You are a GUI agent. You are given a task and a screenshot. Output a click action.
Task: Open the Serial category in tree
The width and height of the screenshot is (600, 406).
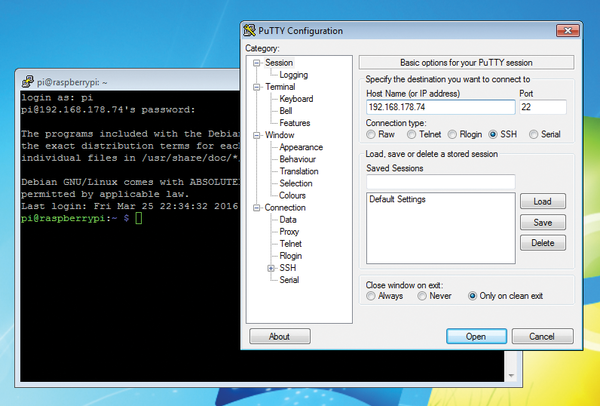pyautogui.click(x=289, y=280)
